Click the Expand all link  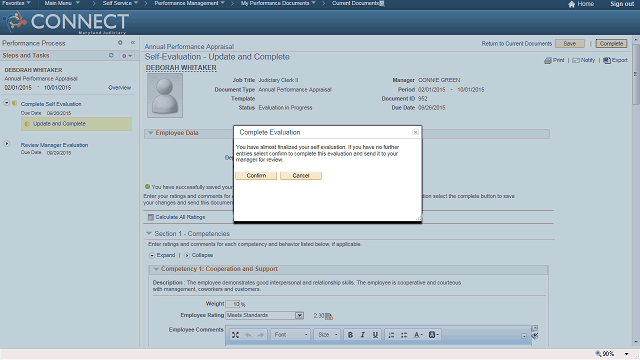coord(166,255)
